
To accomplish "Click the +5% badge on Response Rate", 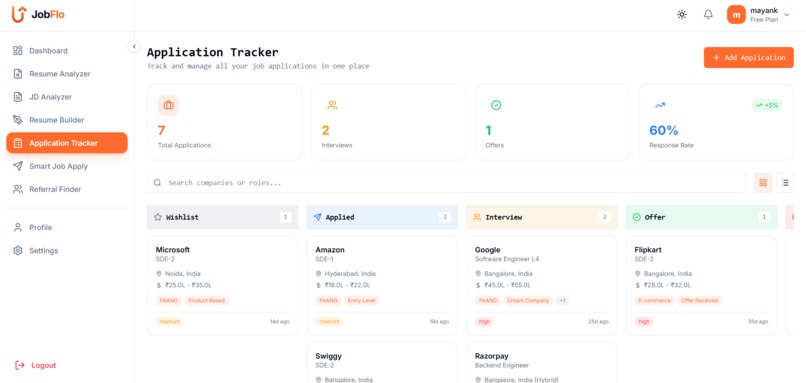I will [767, 105].
